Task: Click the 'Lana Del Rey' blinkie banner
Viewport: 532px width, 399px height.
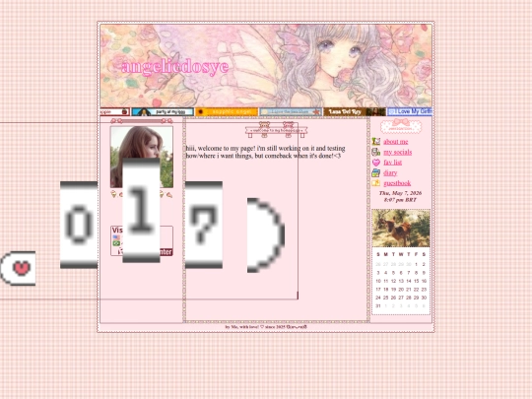Action: pos(355,111)
